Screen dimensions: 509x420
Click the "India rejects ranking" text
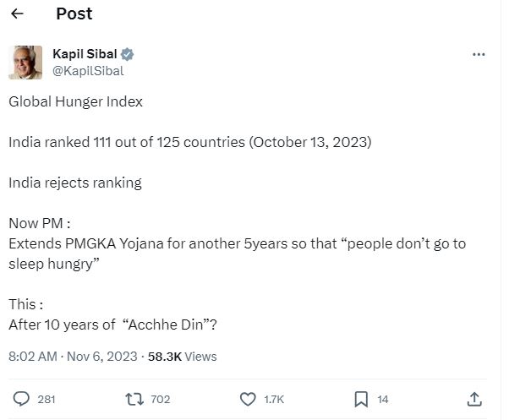[x=75, y=183]
